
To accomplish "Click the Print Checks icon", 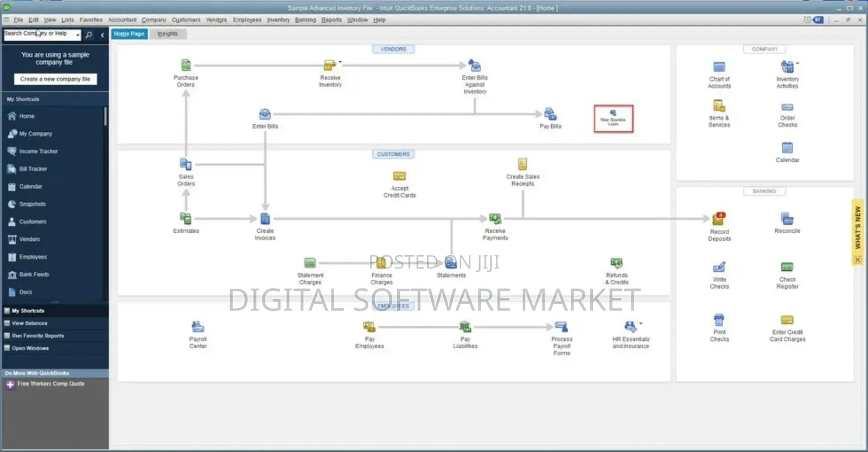I will point(719,320).
